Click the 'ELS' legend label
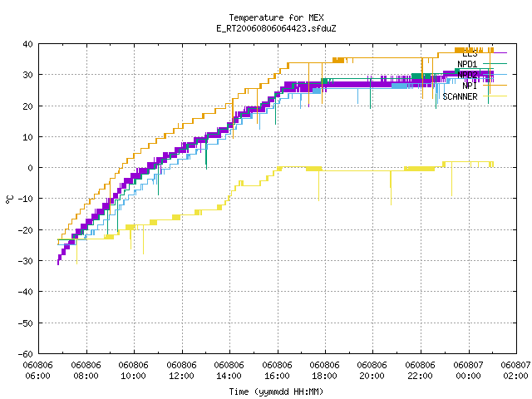The image size is (532, 399). click(x=470, y=53)
